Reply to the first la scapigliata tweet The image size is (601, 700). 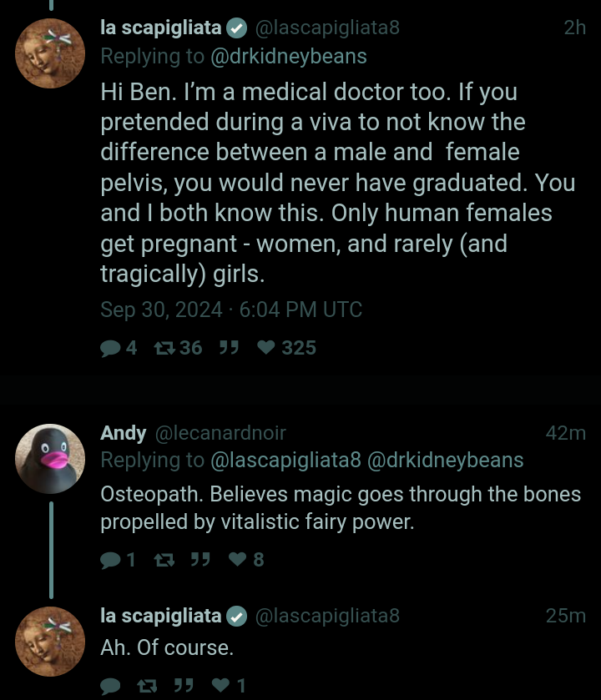pos(110,348)
